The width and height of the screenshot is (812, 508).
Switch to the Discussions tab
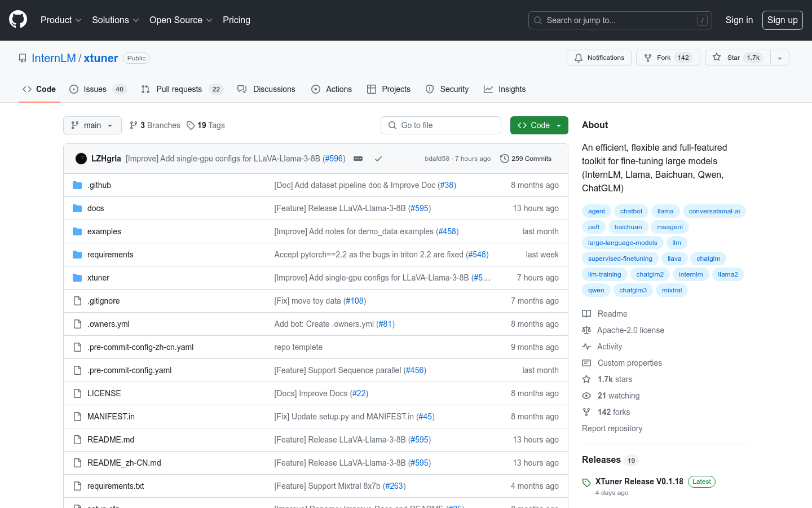point(266,89)
